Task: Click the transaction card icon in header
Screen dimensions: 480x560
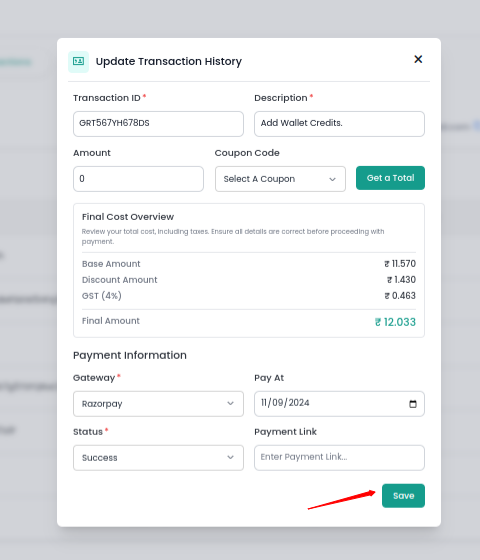Action: click(78, 61)
